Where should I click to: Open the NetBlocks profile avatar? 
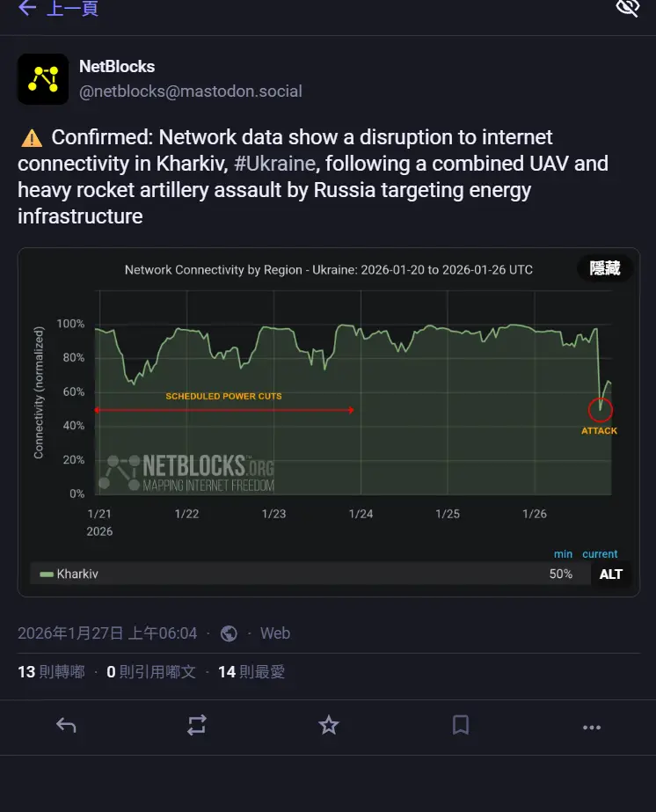[43, 79]
